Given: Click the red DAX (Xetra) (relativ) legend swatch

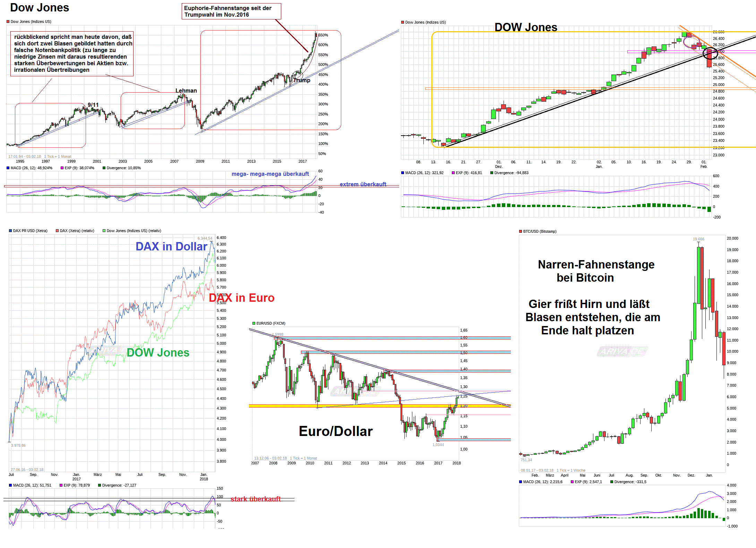Looking at the screenshot, I should click(x=57, y=231).
